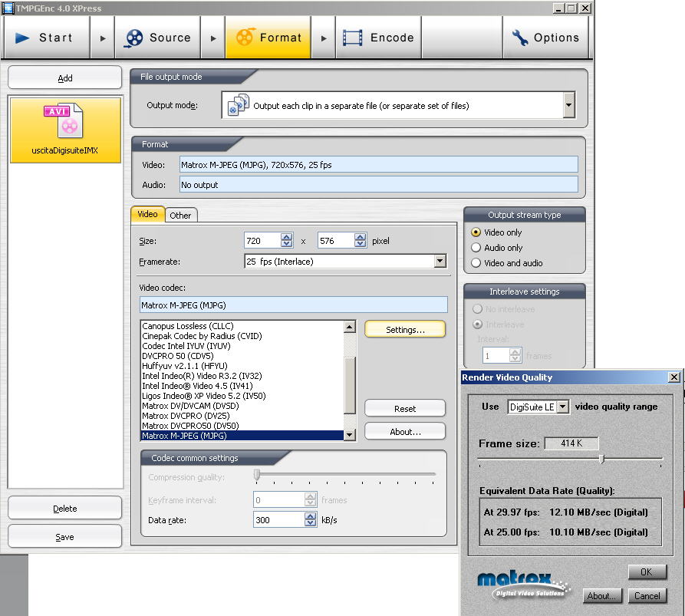Click the height 576 spinner arrows

[360, 240]
